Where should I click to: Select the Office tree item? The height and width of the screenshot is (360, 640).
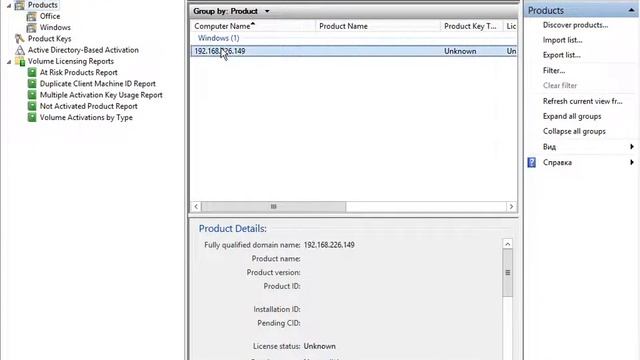[50, 16]
